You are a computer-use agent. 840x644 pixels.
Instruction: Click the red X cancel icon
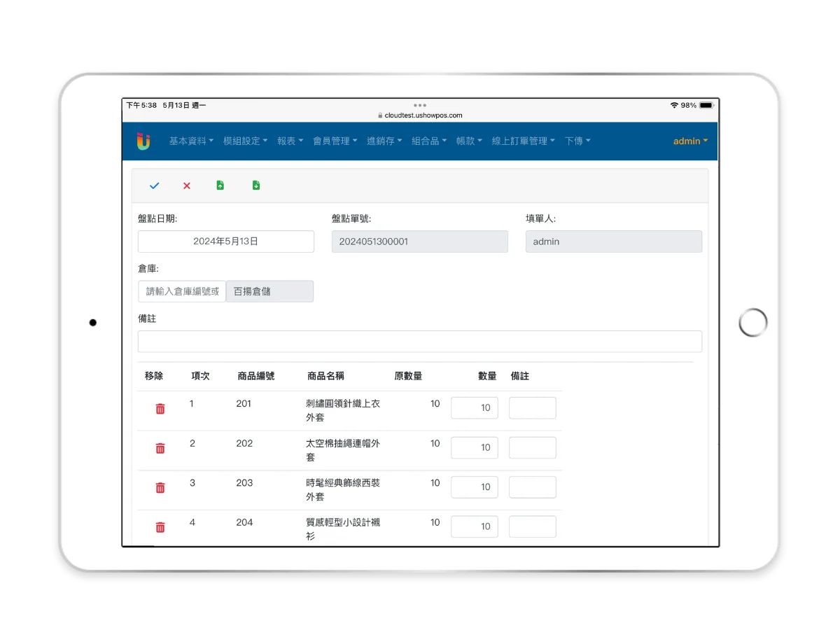[187, 185]
